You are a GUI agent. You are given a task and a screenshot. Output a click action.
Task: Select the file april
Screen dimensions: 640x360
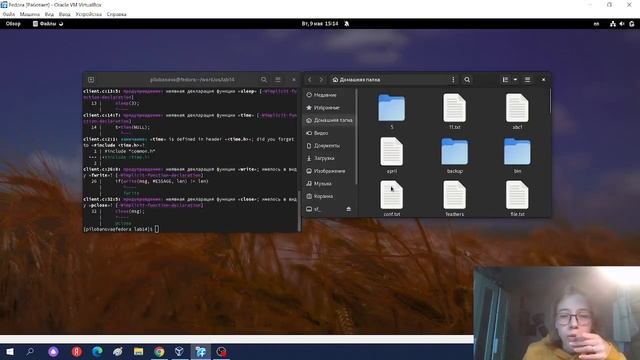tap(392, 155)
